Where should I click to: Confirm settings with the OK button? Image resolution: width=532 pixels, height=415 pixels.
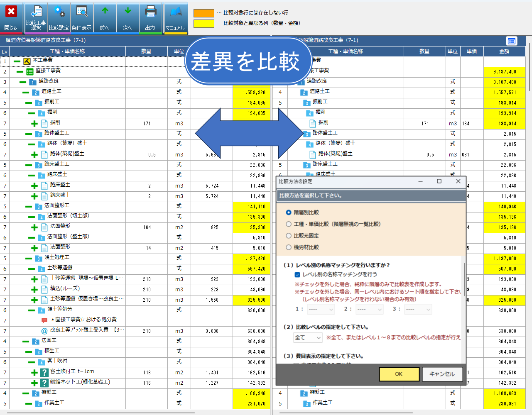399,374
